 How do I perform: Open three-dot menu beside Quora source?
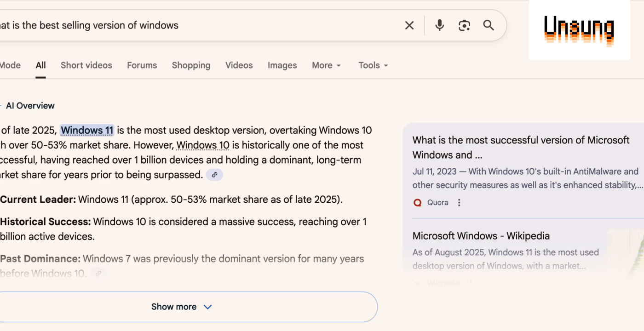pos(459,202)
